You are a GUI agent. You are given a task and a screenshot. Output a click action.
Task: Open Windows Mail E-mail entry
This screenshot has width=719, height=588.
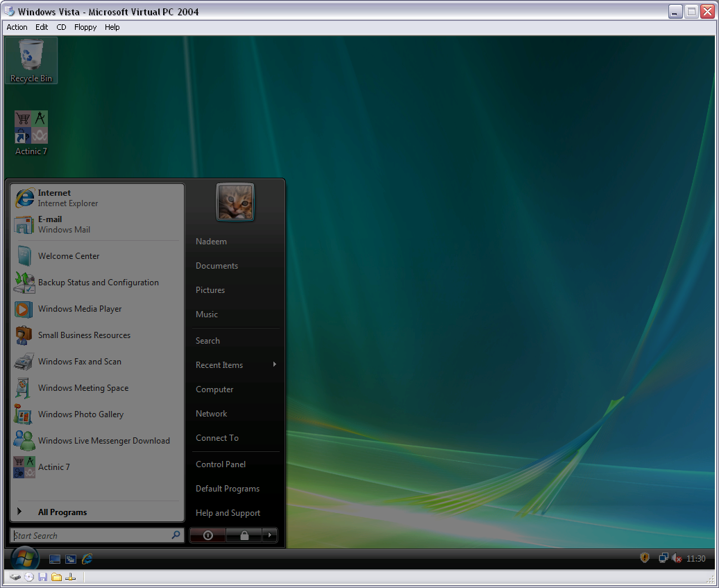click(x=97, y=224)
